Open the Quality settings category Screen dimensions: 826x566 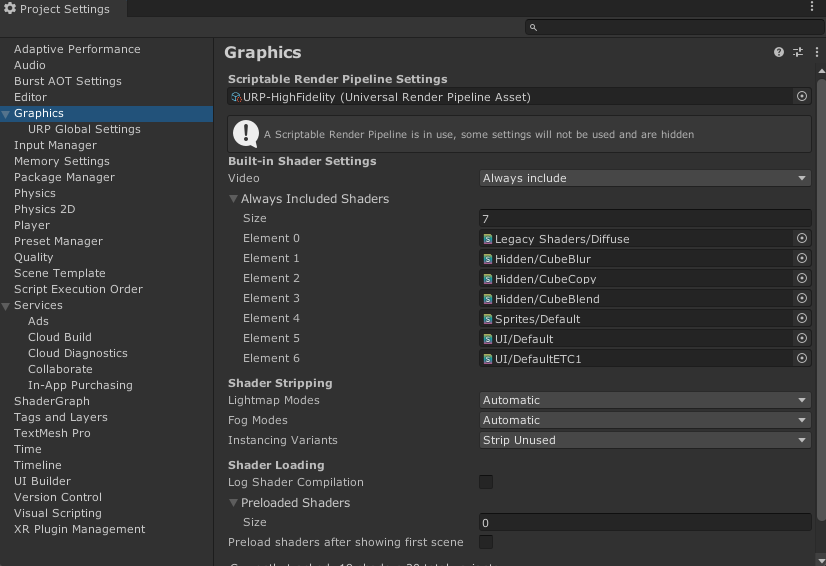(34, 257)
